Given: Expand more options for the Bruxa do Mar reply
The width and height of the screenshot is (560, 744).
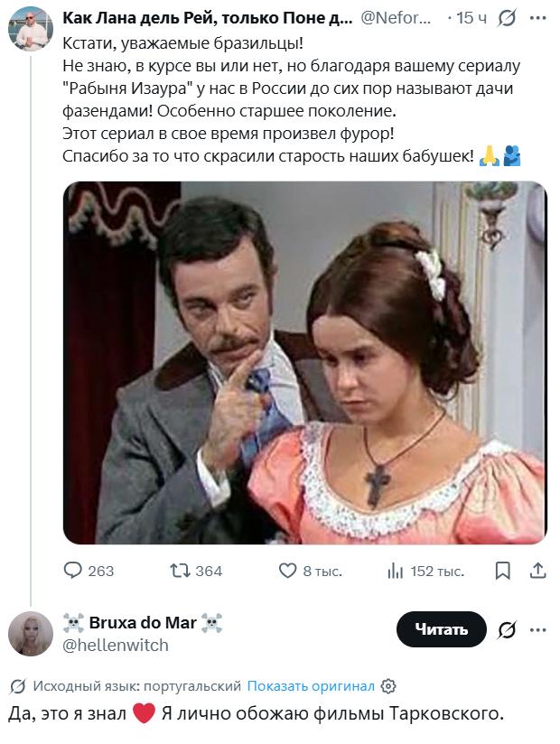Looking at the screenshot, I should point(538,629).
